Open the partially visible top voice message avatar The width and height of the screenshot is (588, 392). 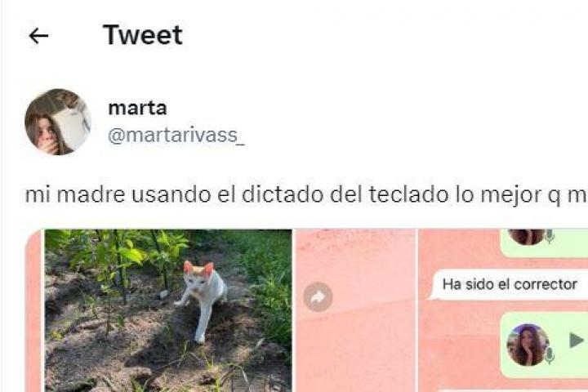pos(527,237)
